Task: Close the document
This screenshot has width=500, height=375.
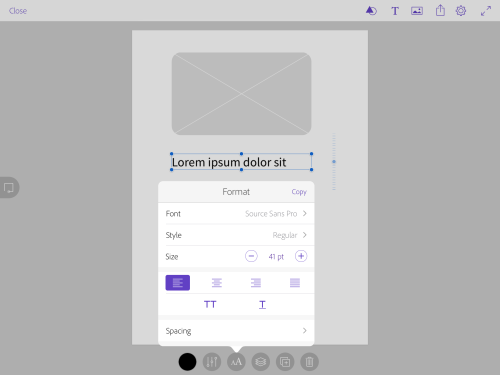Action: (18, 11)
